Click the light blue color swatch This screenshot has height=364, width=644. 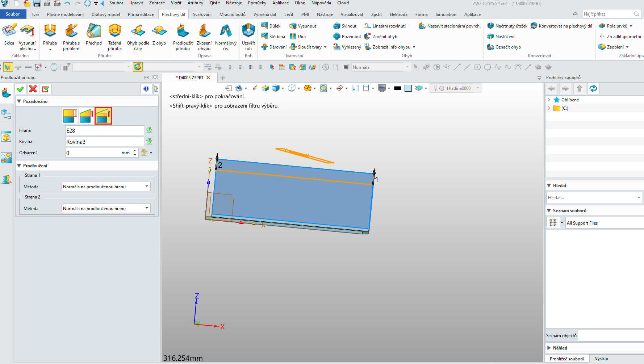[408, 88]
